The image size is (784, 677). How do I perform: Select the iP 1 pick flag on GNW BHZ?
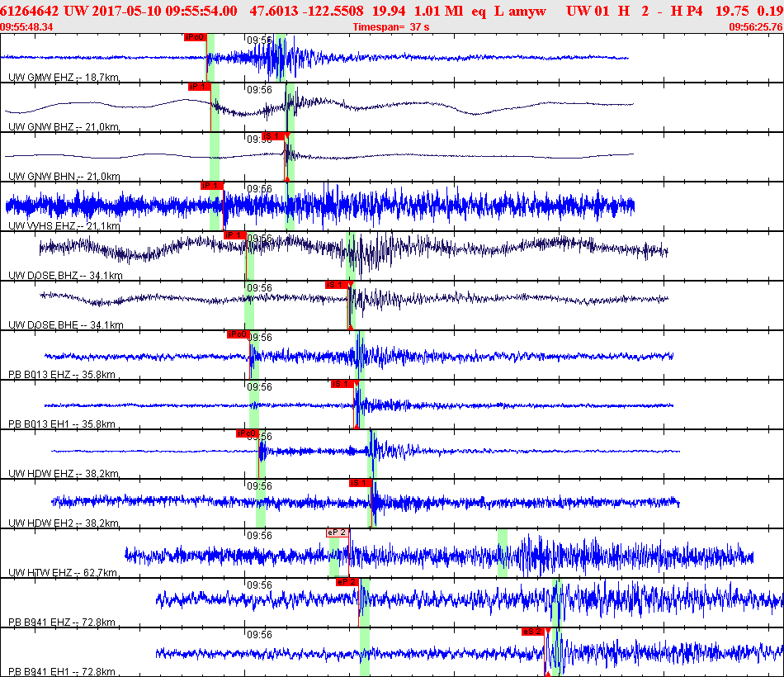coord(199,87)
